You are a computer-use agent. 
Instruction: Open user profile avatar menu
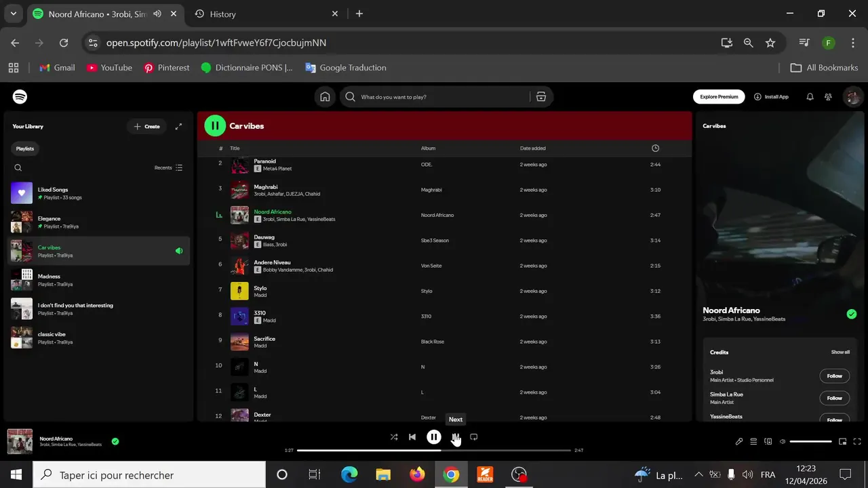coord(852,97)
